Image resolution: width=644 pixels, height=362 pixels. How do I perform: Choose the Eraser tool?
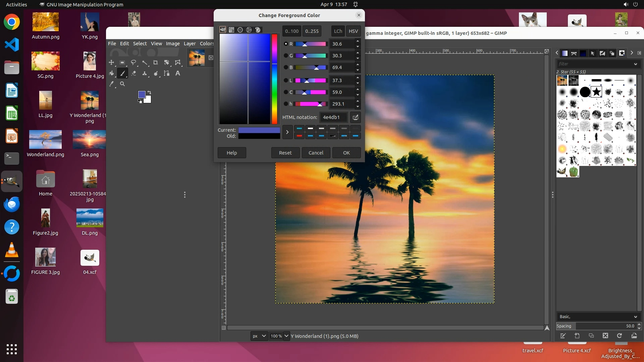133,73
